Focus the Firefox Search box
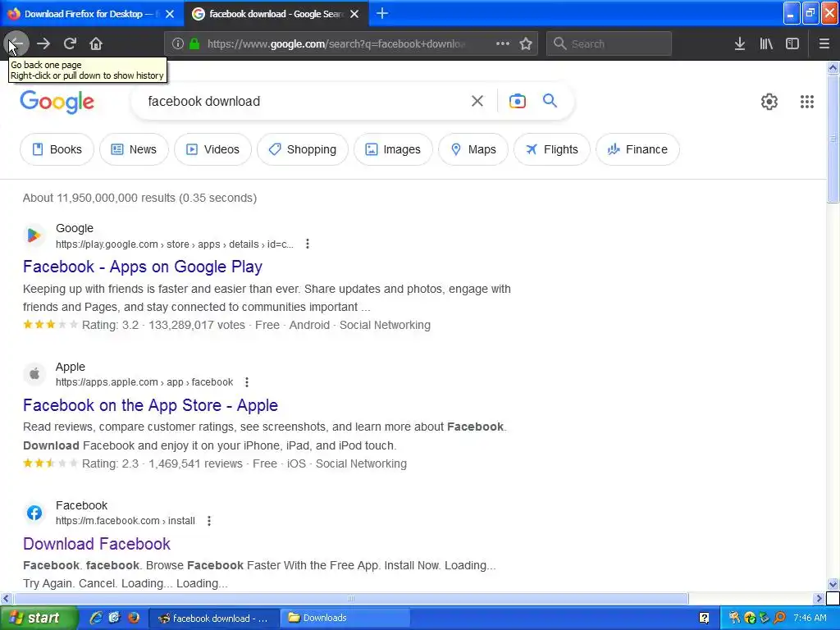 609,44
